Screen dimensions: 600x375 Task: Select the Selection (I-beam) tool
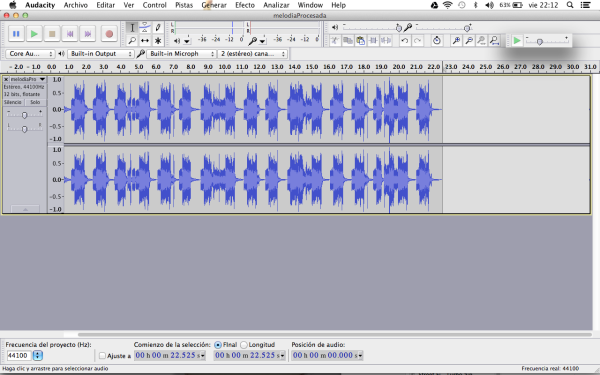tap(132, 28)
